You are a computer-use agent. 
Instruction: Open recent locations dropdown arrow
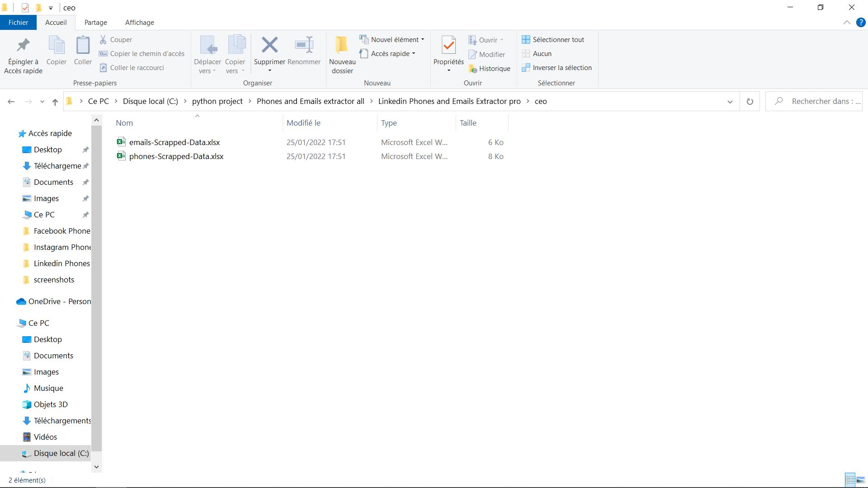point(42,102)
